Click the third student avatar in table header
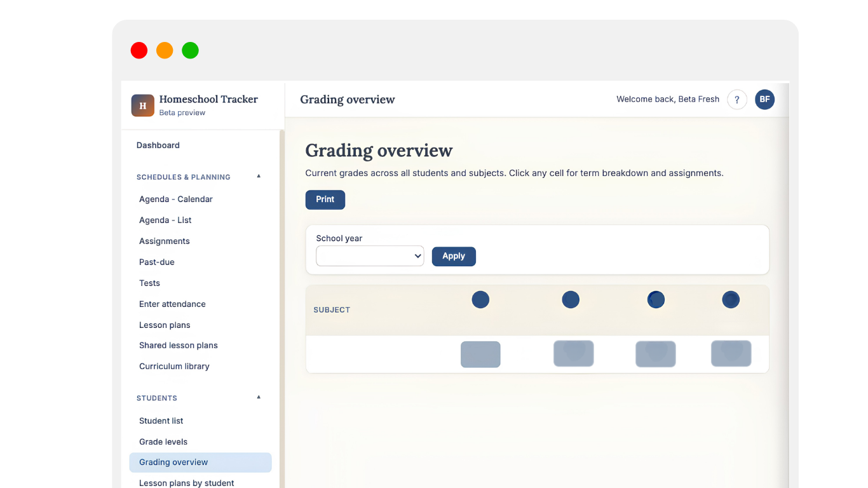This screenshot has width=868, height=488. tap(656, 300)
